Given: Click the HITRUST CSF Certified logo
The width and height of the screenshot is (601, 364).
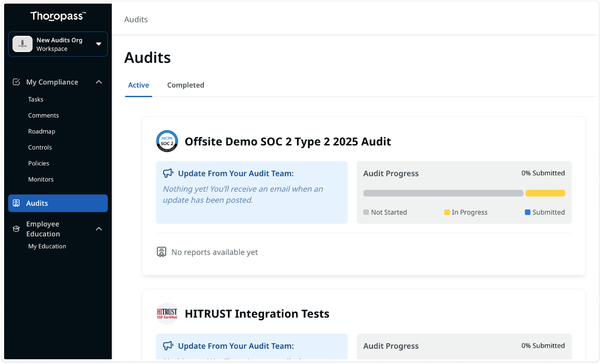Looking at the screenshot, I should tap(167, 313).
